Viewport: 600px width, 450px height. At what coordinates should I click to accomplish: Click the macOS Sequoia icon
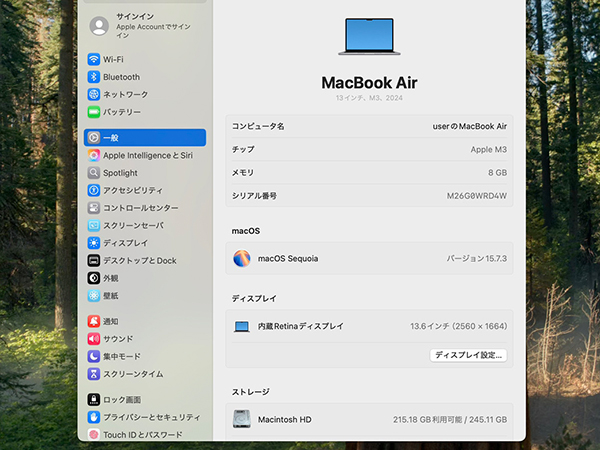[x=242, y=258]
